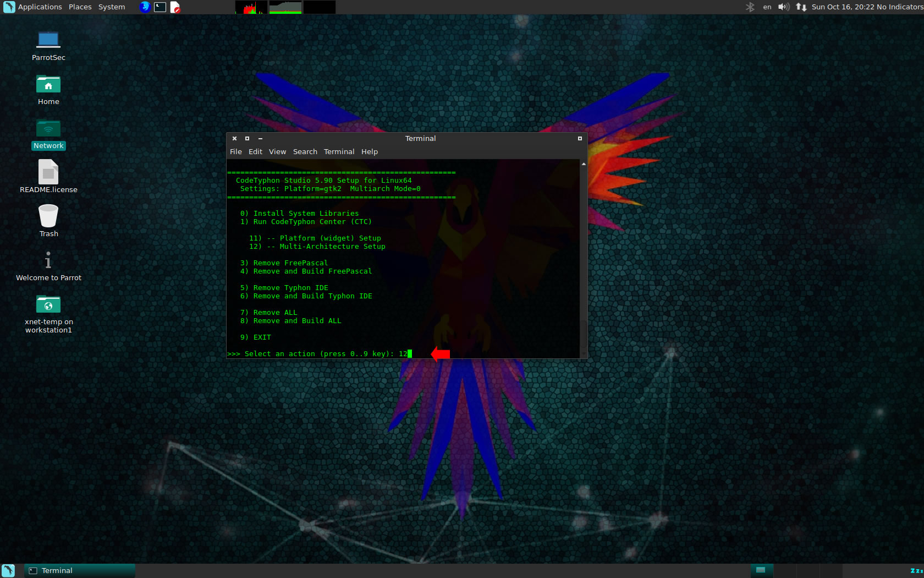The image size is (924, 578).
Task: Open the document launcher icon in the top panel
Action: (175, 7)
